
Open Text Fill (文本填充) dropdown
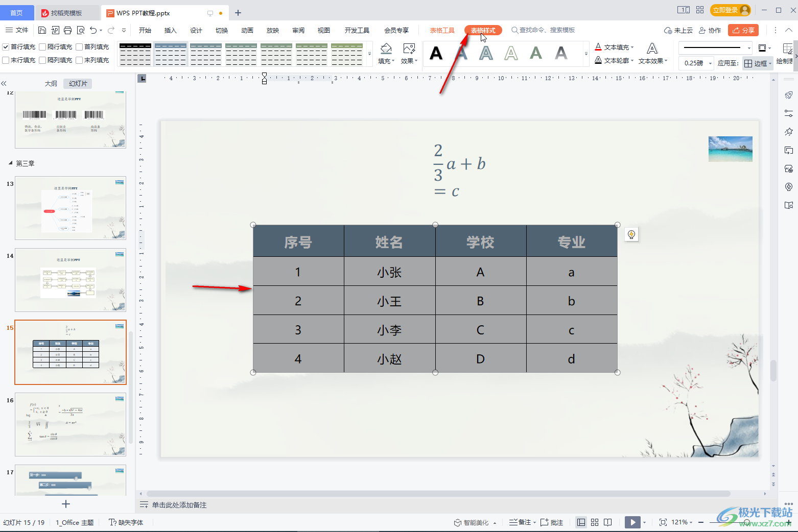(x=615, y=47)
